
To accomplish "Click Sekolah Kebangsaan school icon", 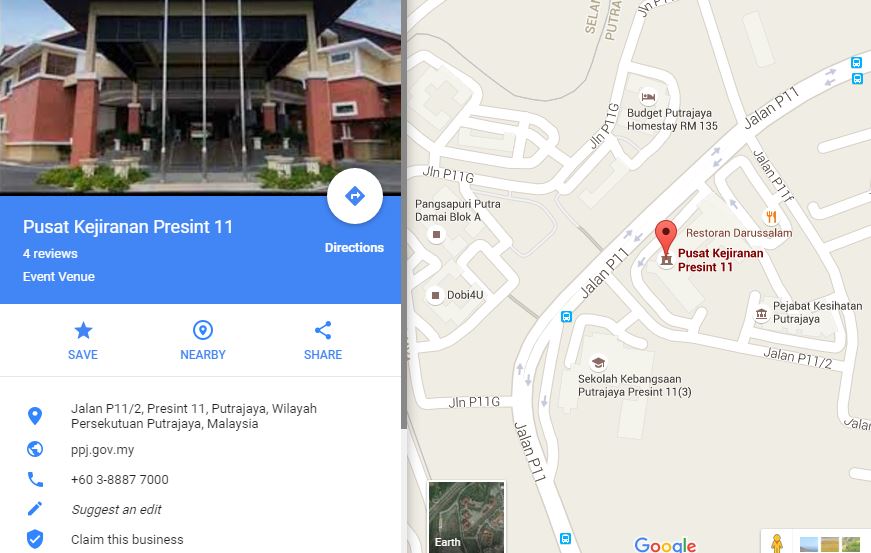I will [598, 363].
